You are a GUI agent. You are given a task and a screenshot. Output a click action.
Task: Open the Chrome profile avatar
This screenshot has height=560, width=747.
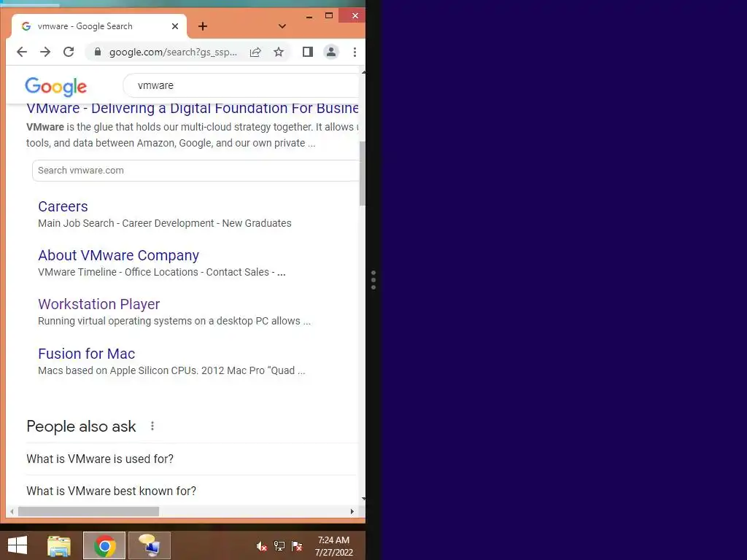point(331,52)
